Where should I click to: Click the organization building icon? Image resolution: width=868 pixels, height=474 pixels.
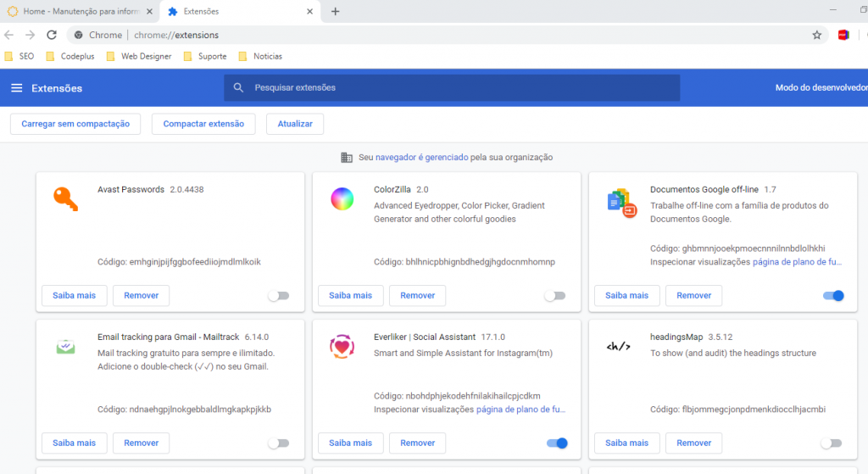pyautogui.click(x=347, y=157)
